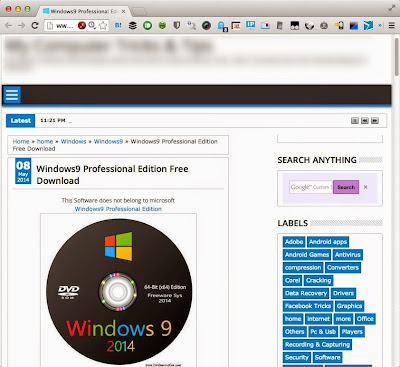The image size is (400, 367).
Task: Select the Pc & Usb label
Action: [x=323, y=332]
